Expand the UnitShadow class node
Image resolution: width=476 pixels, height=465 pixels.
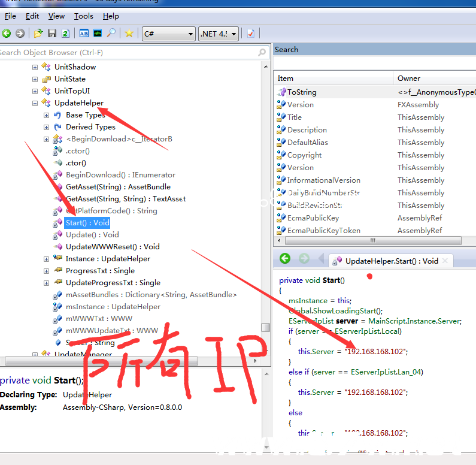tap(35, 67)
